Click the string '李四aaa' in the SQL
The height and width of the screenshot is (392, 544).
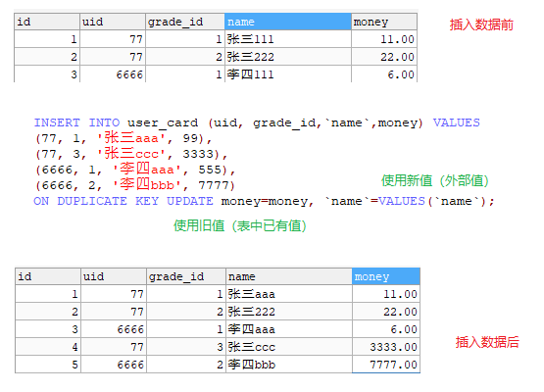click(x=147, y=170)
